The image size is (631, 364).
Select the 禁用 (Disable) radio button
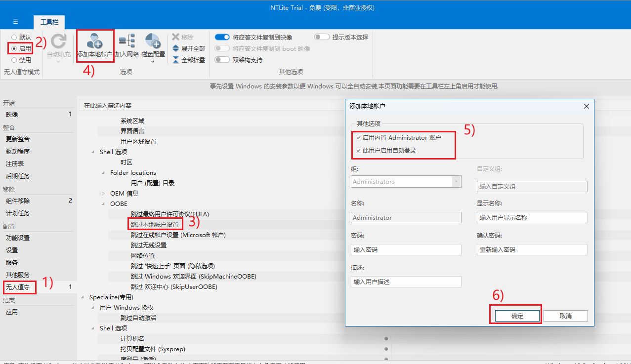tap(14, 60)
